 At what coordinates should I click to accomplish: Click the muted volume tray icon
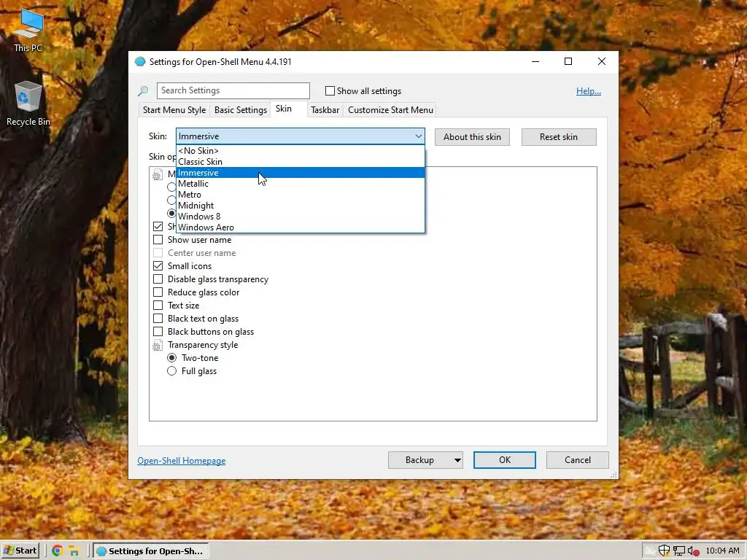coord(693,551)
